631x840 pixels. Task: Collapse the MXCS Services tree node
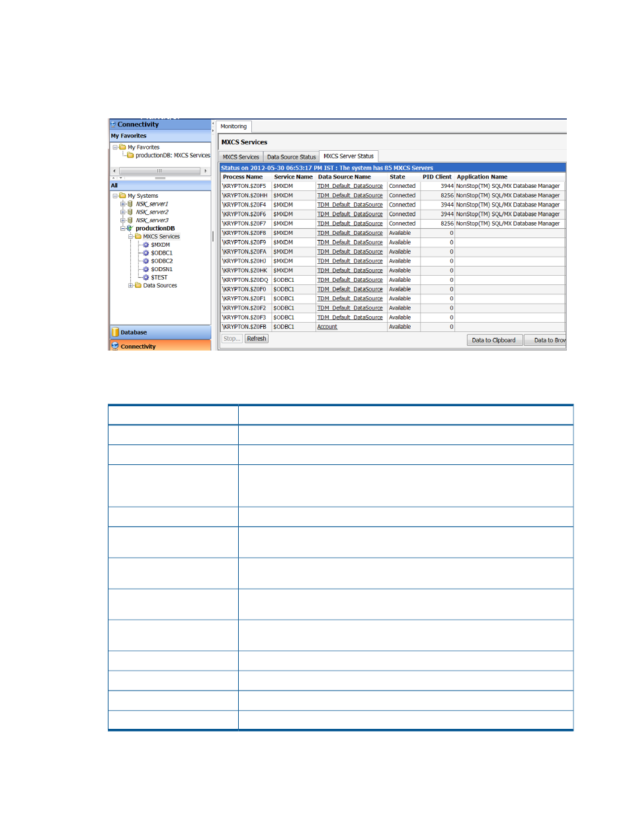point(131,236)
